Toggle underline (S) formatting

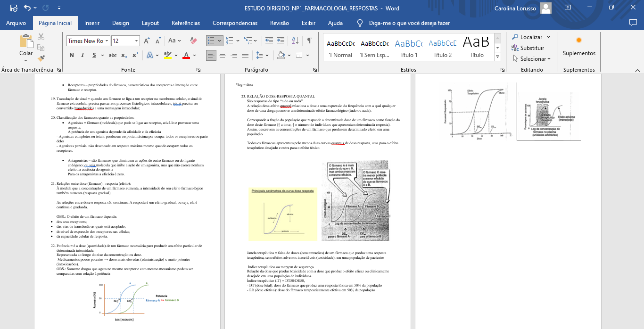click(x=94, y=55)
